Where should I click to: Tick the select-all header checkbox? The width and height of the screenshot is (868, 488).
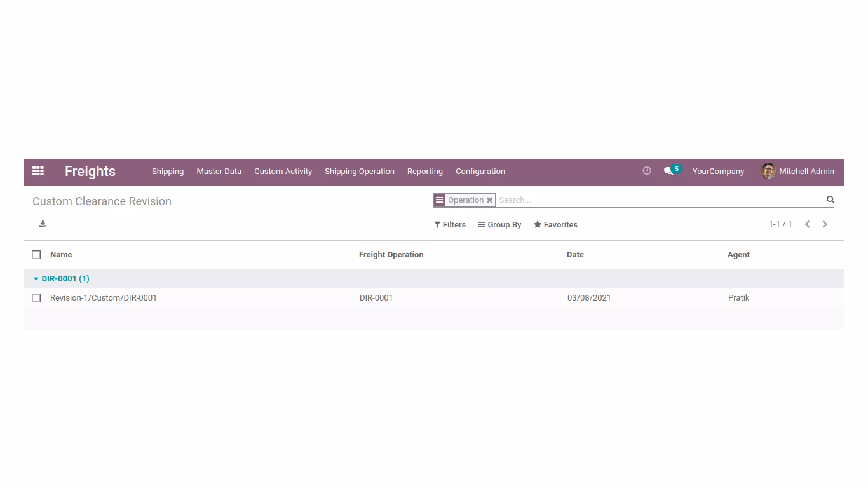(36, 255)
